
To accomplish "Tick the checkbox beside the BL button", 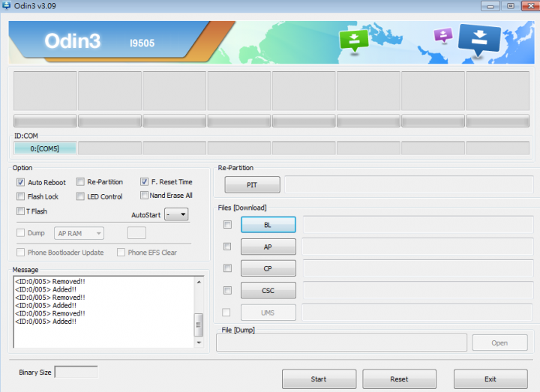I will [x=227, y=224].
